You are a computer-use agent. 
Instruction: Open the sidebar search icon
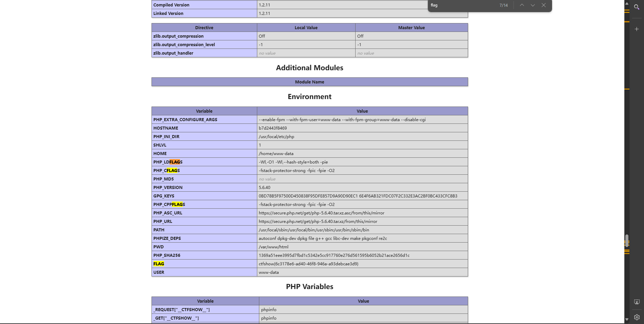[637, 7]
